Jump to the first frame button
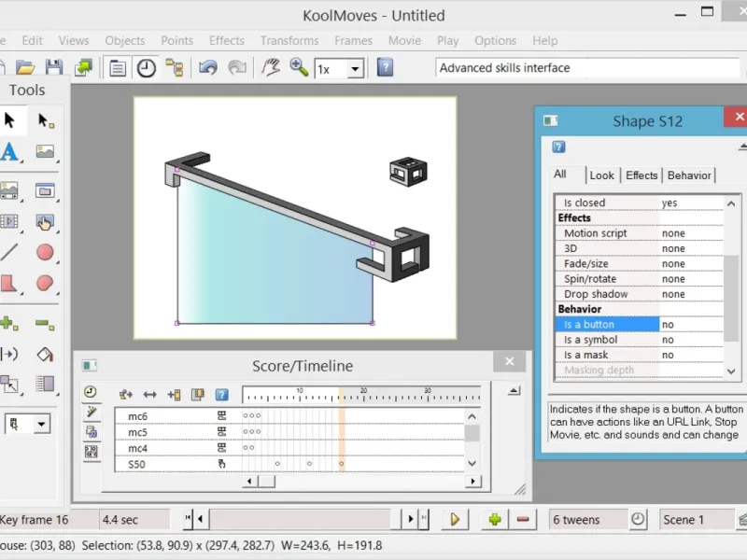 tap(189, 519)
